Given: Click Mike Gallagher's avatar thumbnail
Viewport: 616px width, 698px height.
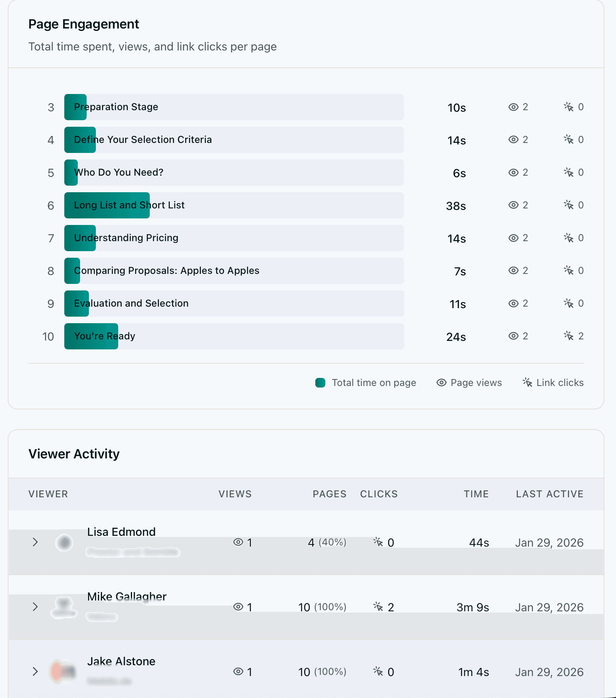Looking at the screenshot, I should pos(64,607).
